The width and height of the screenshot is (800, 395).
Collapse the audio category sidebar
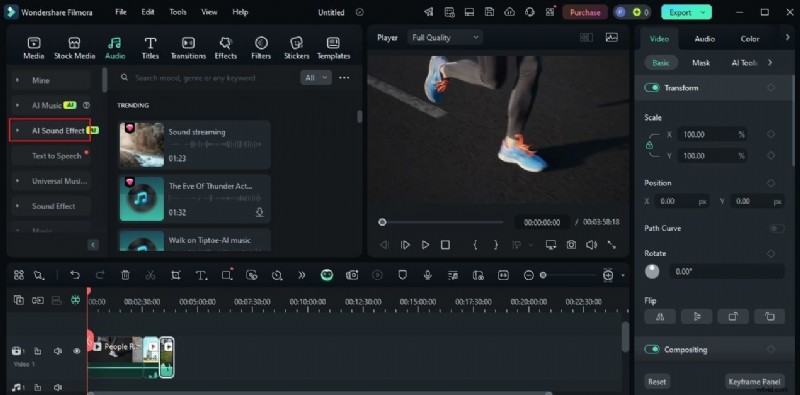93,245
